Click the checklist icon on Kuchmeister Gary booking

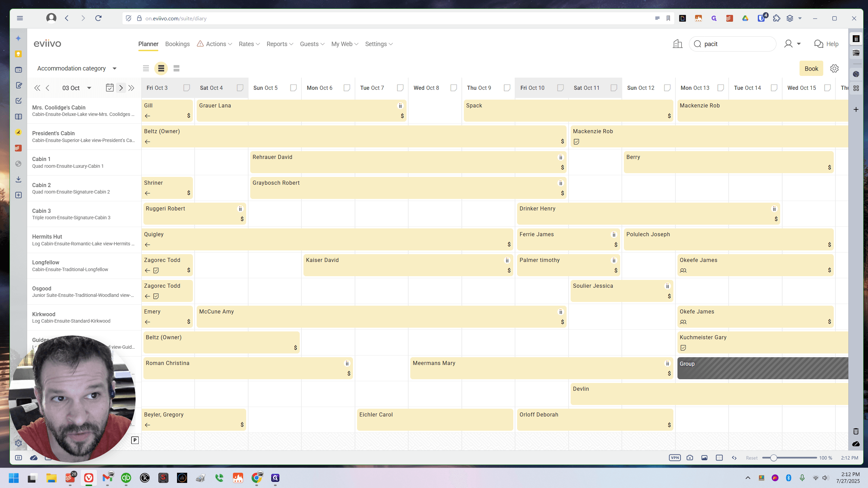(683, 348)
